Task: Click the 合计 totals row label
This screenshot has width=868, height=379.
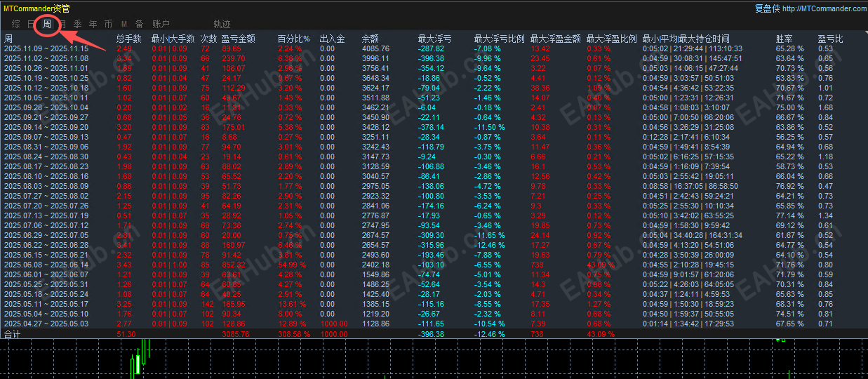Action: pos(12,334)
